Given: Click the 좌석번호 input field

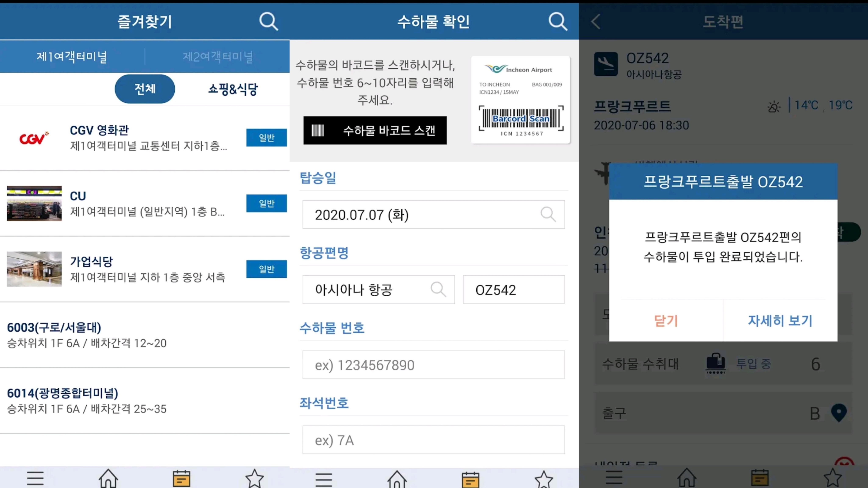Looking at the screenshot, I should click(433, 440).
